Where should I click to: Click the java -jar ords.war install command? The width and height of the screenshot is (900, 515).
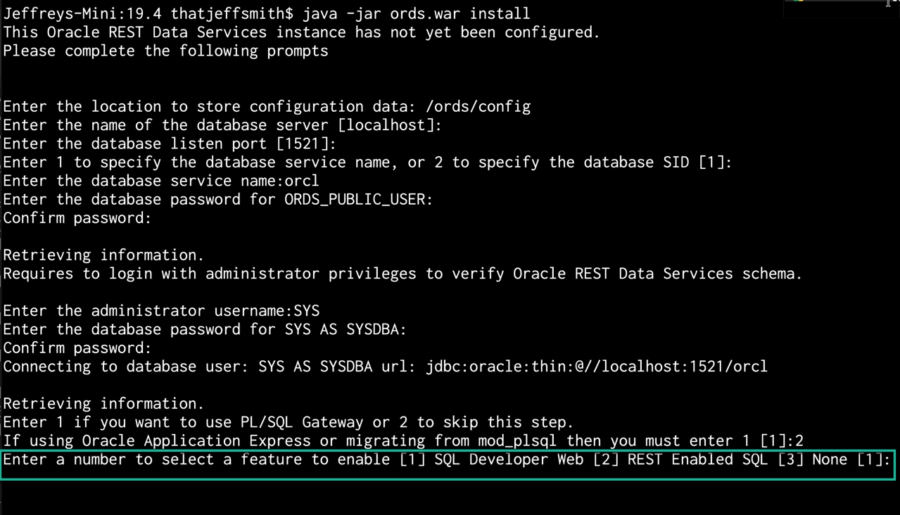412,14
